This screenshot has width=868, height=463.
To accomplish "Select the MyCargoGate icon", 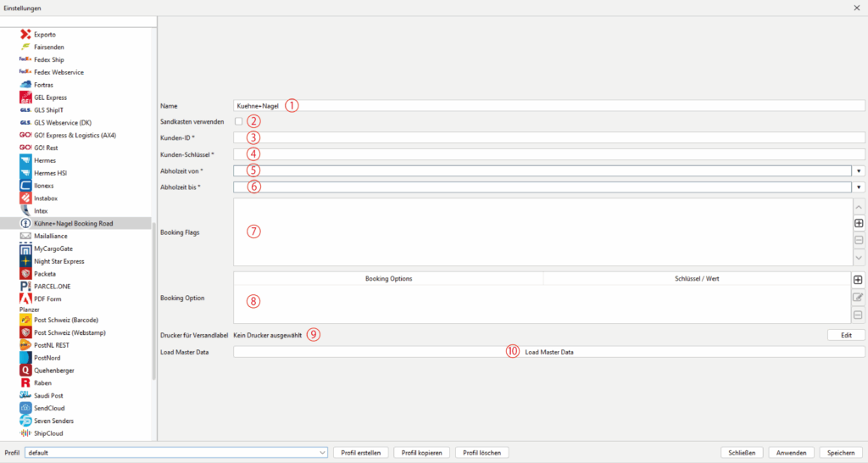I will click(x=25, y=248).
